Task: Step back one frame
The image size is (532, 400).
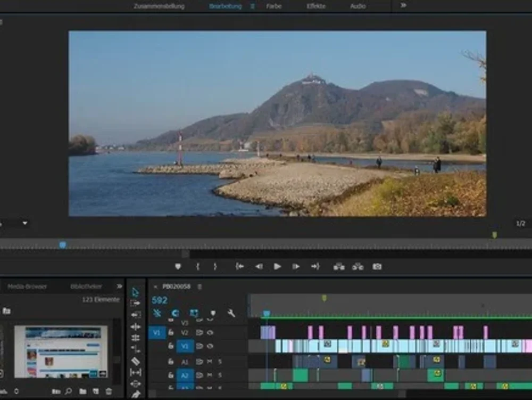Action: coord(259,266)
